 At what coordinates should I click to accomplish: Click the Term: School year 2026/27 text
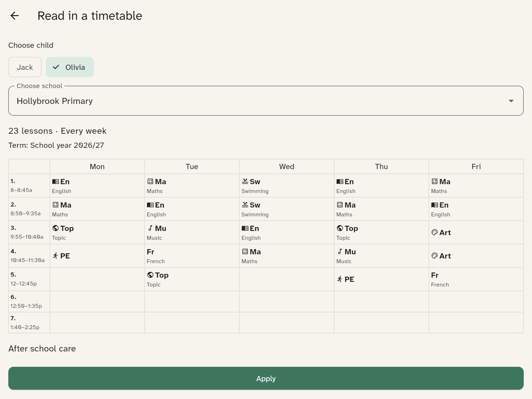tap(56, 145)
